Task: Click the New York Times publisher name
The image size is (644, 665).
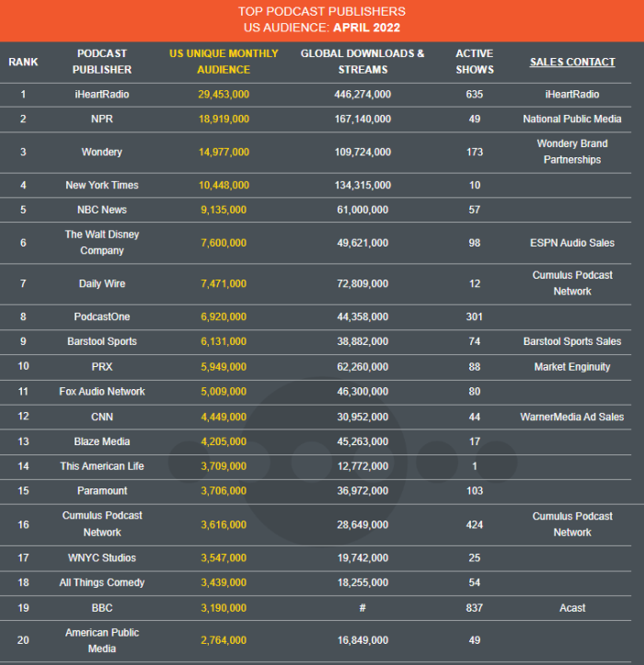Action: 102,185
